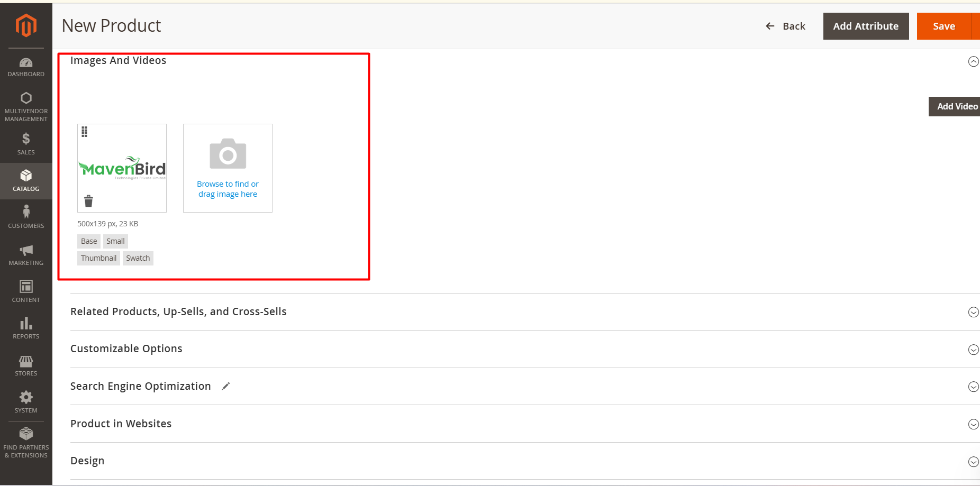The width and height of the screenshot is (980, 486).
Task: Collapse the Images And Videos section
Action: coord(973,61)
